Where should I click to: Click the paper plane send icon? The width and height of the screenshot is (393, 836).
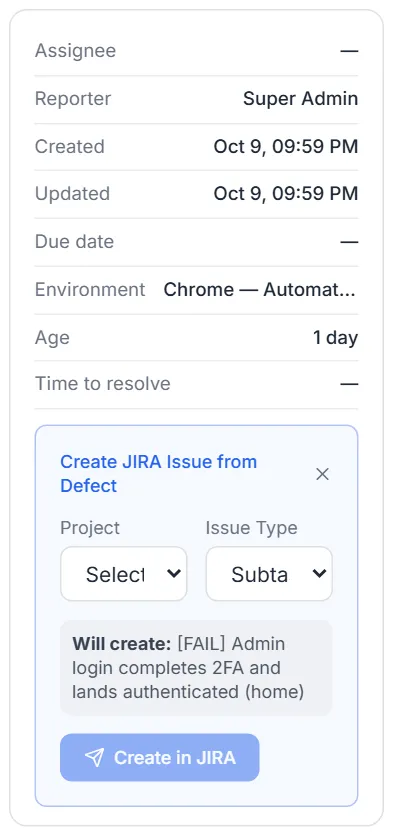tap(94, 758)
